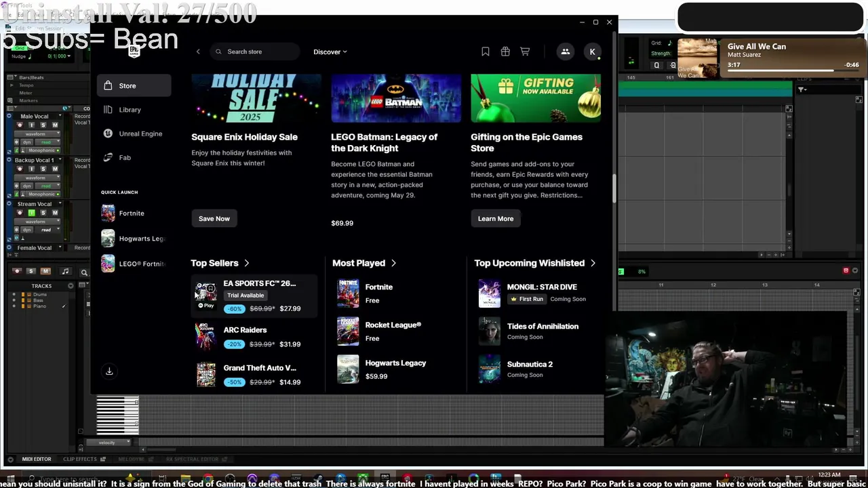
Task: Click the Learn More button
Action: coord(496,218)
